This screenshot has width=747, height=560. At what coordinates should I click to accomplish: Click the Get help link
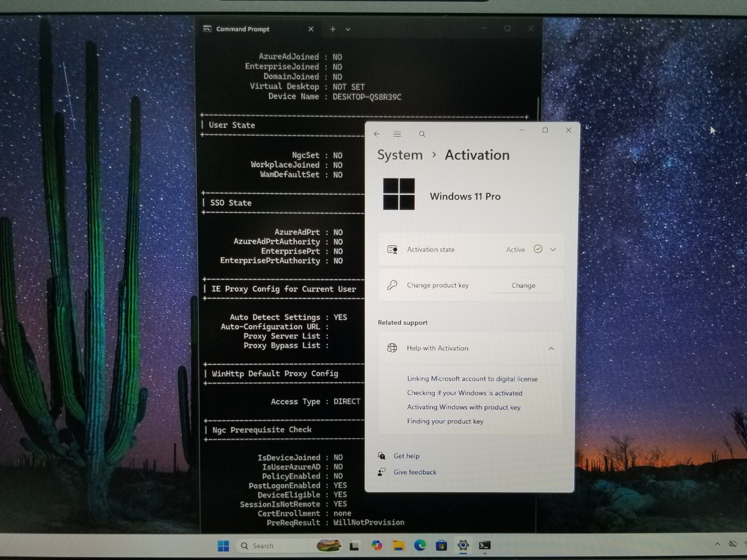click(x=406, y=456)
